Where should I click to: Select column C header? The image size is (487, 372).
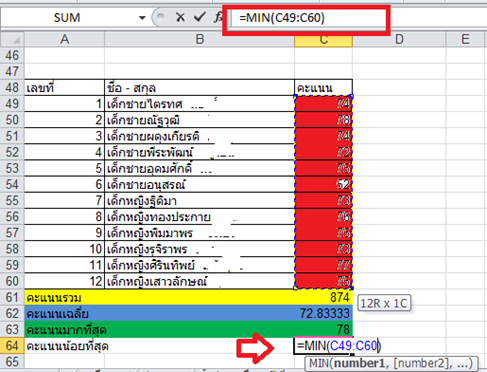323,40
